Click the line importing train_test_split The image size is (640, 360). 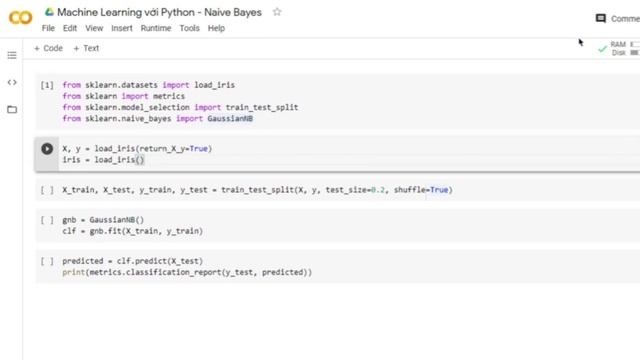click(180, 107)
